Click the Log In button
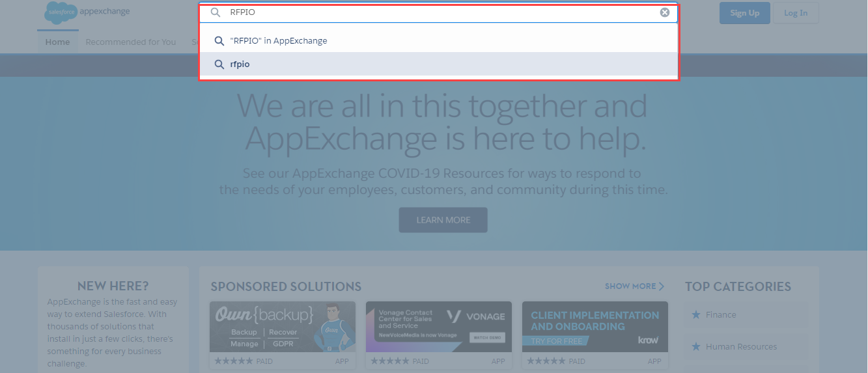The image size is (868, 373). (x=796, y=13)
